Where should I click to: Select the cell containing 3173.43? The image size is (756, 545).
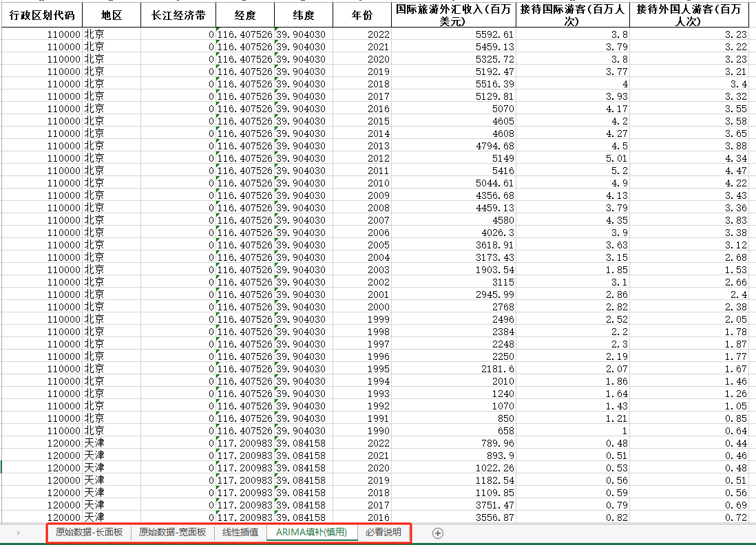tap(454, 257)
